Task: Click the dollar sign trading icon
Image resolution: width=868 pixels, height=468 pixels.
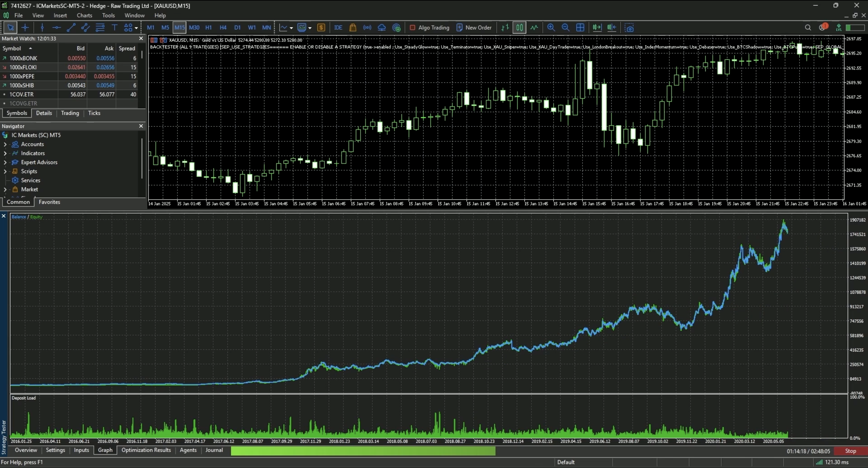Action: coord(321,28)
